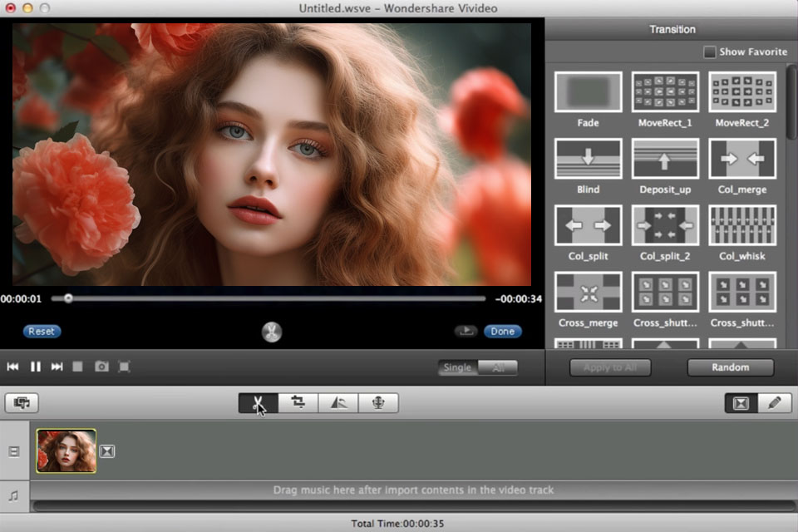This screenshot has width=798, height=532.
Task: Open the voiceover microphone tool
Action: click(x=378, y=402)
